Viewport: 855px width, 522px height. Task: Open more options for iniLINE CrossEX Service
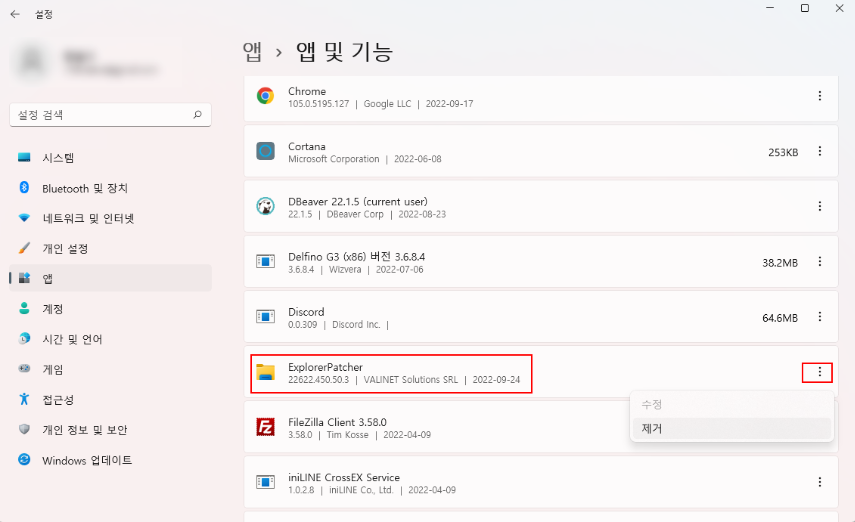(x=820, y=482)
